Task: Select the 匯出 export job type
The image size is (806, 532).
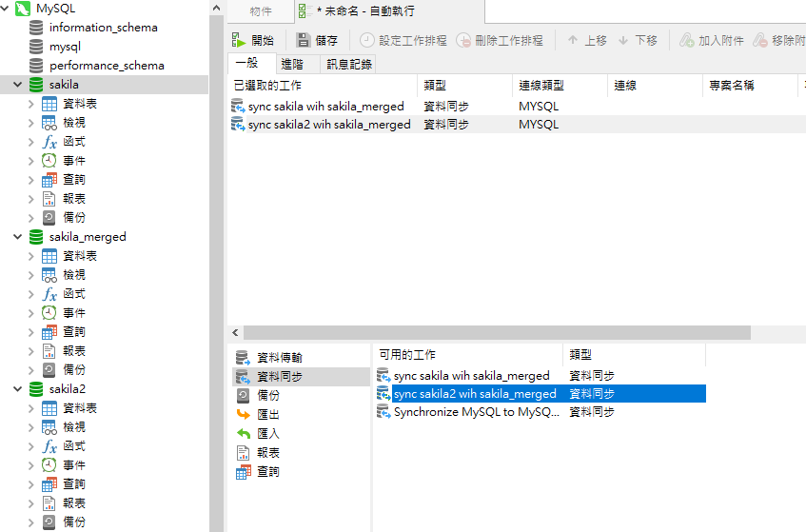Action: 243,415
